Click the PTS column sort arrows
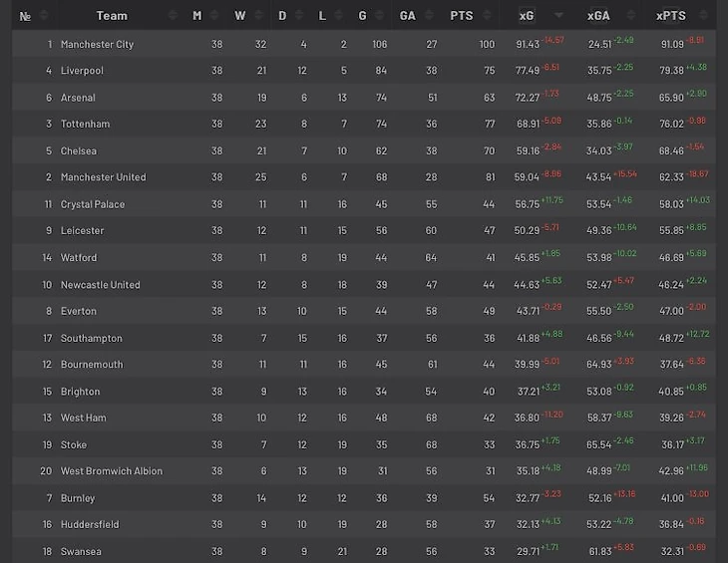The image size is (728, 563). click(487, 15)
